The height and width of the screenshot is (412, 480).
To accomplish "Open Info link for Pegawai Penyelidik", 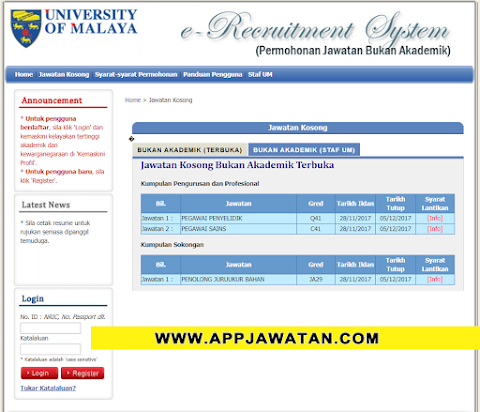I will point(435,218).
